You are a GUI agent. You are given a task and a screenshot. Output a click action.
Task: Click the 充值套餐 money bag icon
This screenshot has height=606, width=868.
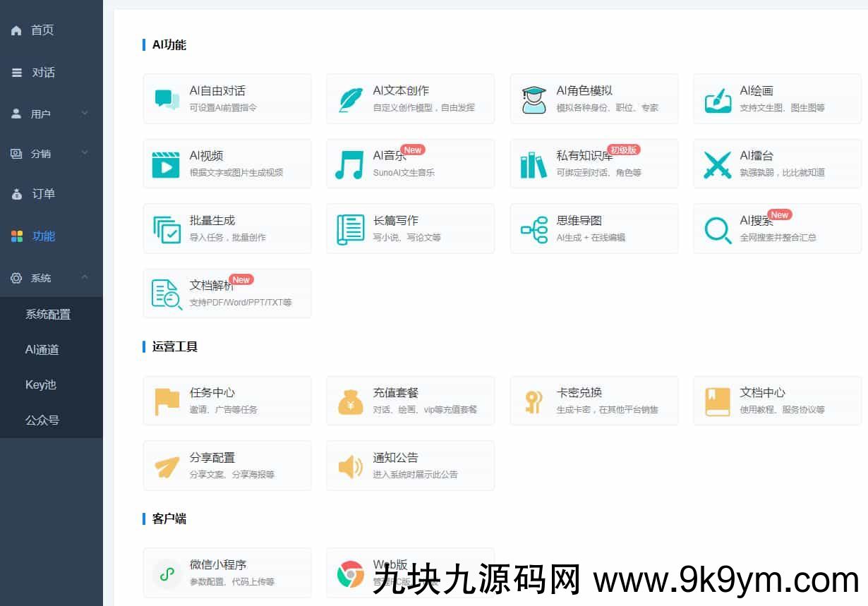[x=351, y=401]
